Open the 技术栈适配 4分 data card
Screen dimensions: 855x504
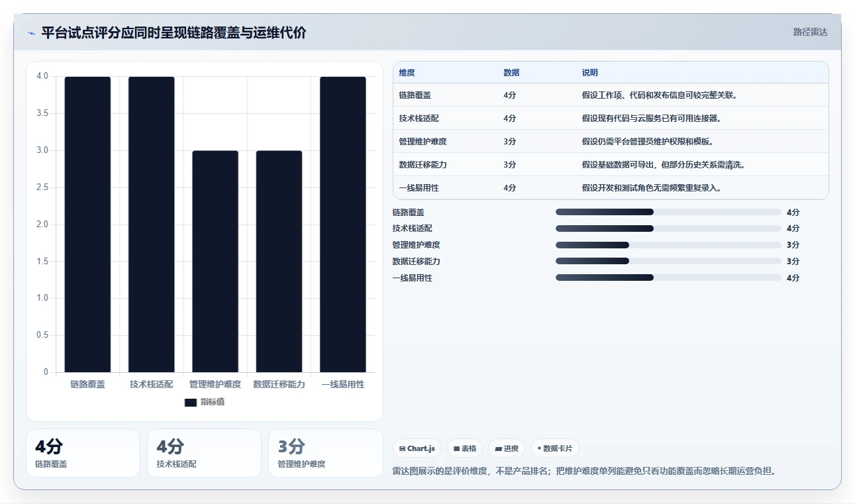204,453
